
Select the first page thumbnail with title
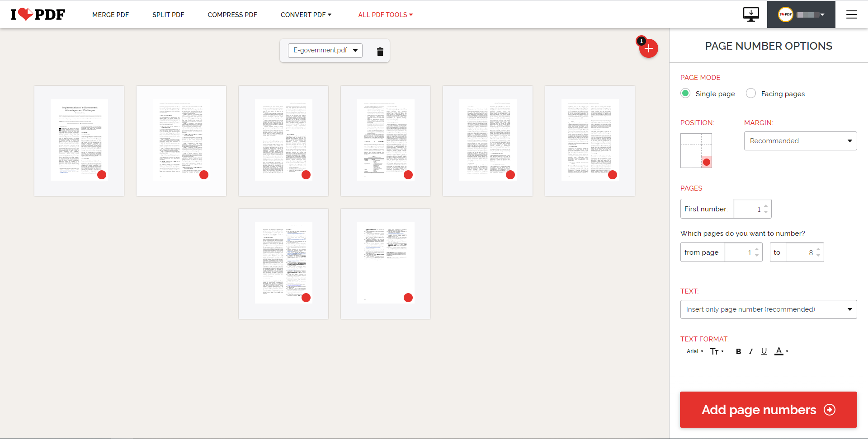tap(79, 141)
